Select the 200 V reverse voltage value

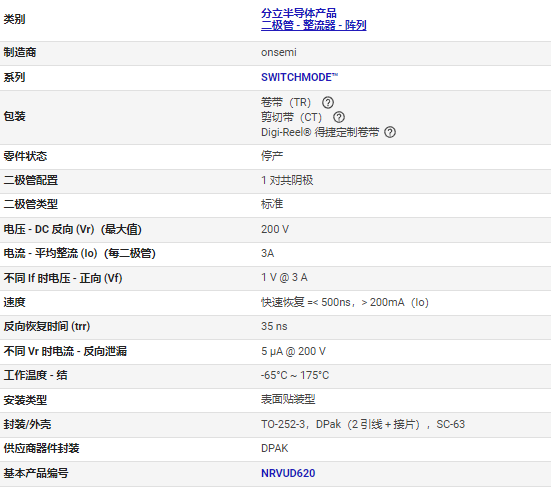click(x=275, y=229)
